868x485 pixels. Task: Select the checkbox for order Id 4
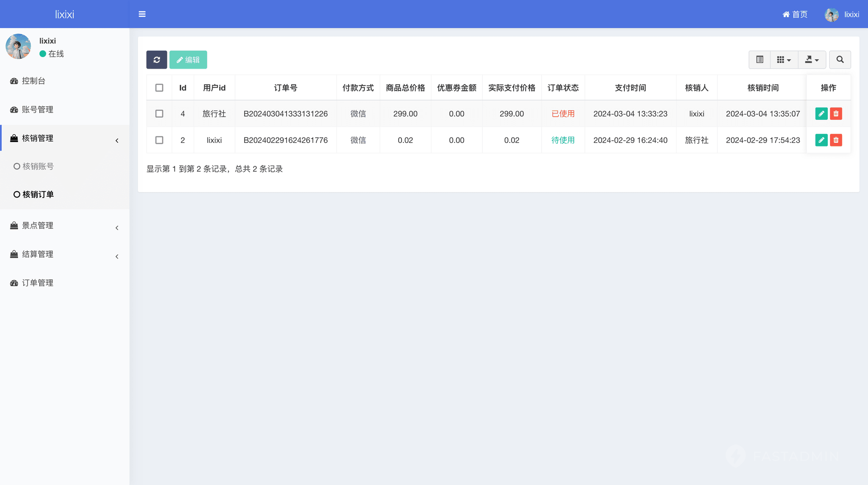point(159,114)
